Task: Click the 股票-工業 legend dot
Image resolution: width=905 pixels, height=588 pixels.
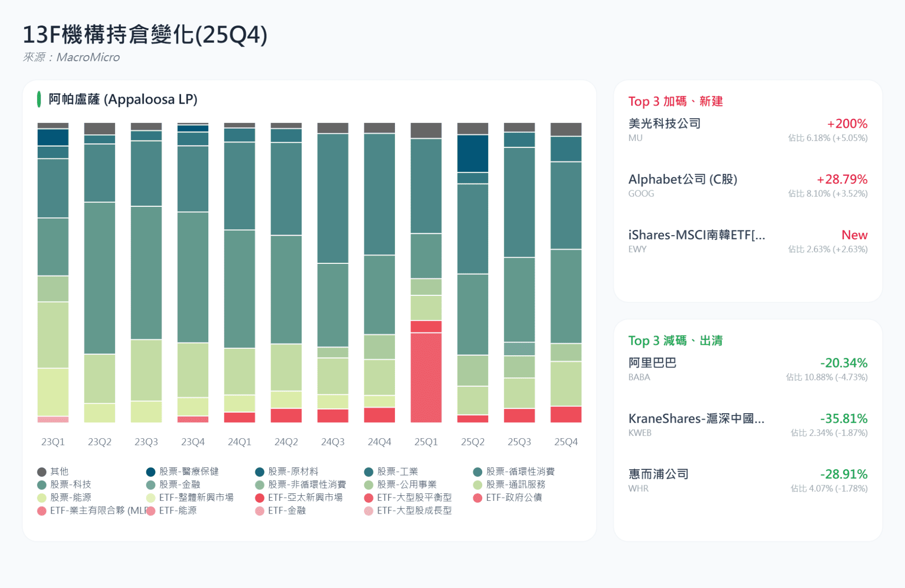Action: [369, 472]
